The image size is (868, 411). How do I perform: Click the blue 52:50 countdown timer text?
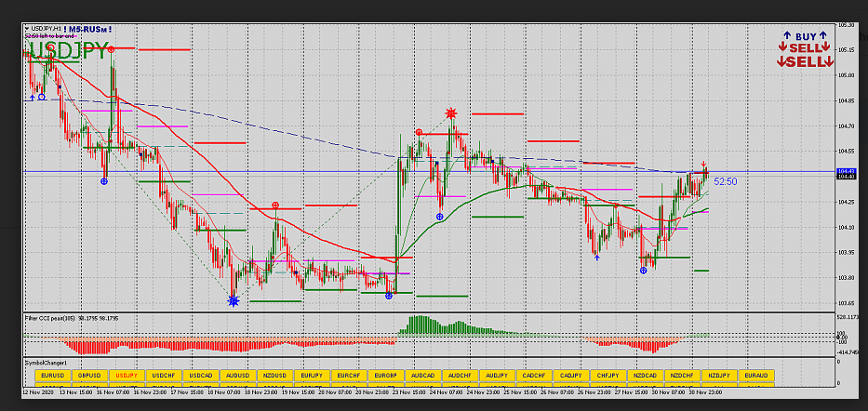(x=726, y=181)
